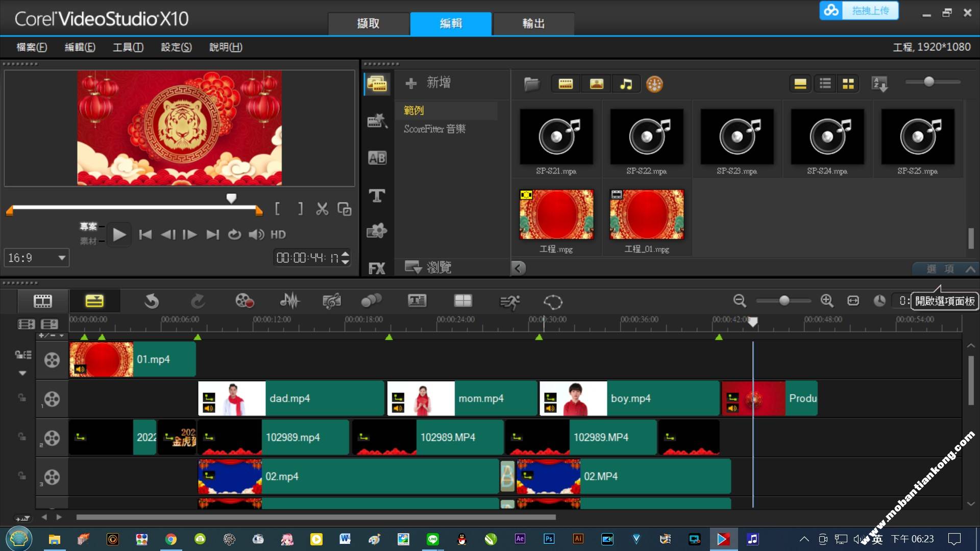This screenshot has width=980, height=551.
Task: Jump to preview start (Home)
Action: (145, 235)
